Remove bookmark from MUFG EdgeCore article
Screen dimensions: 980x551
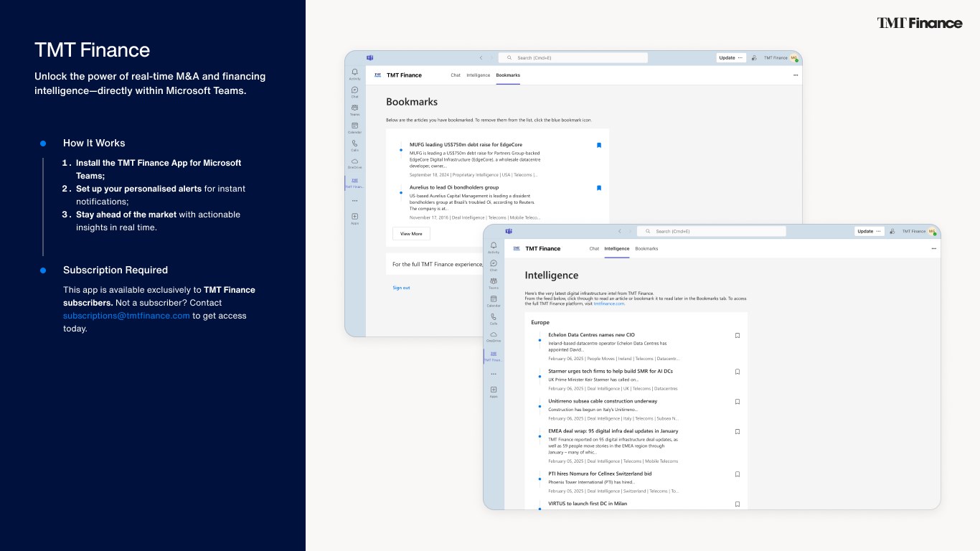point(599,145)
